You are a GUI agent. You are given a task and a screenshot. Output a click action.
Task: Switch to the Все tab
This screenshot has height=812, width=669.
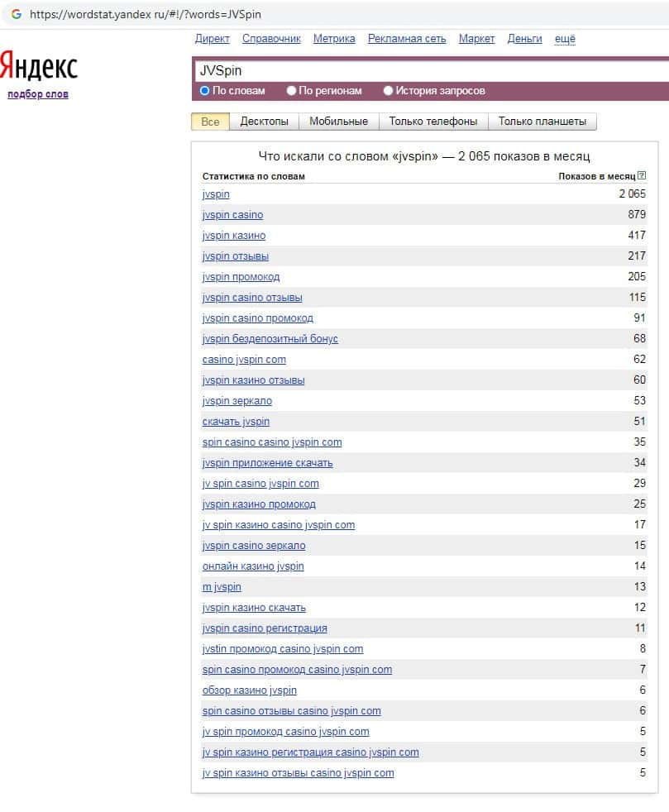click(210, 122)
